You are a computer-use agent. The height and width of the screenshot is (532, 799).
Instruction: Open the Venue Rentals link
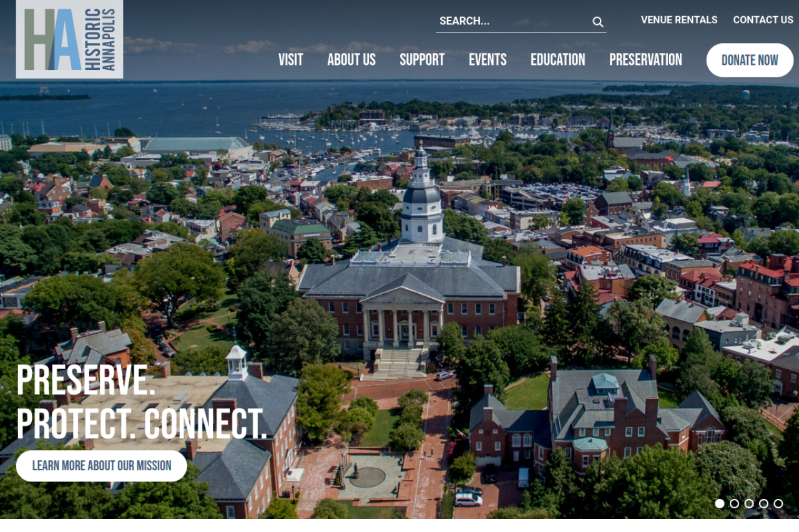(679, 20)
